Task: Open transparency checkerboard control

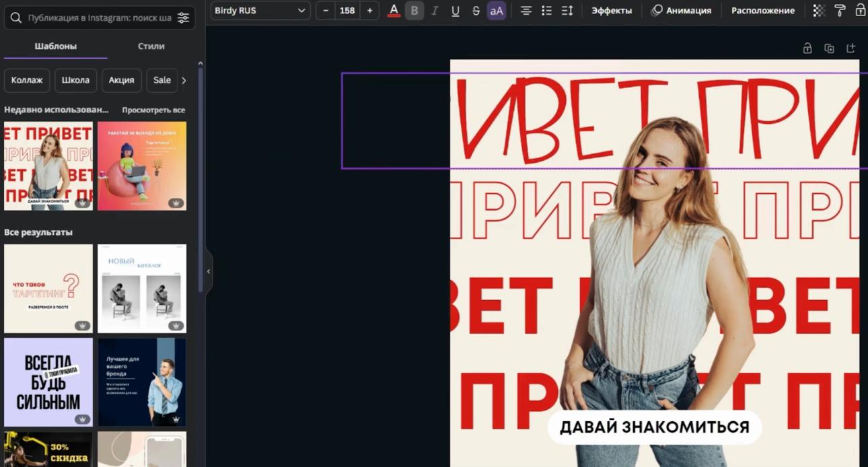Action: click(819, 11)
